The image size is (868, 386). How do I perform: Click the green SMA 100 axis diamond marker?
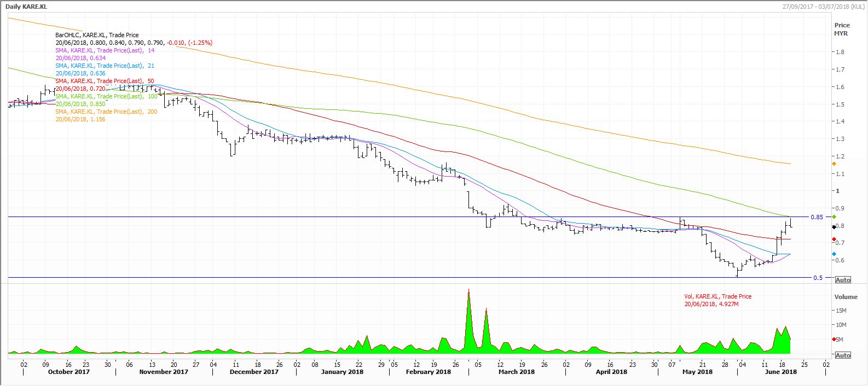click(834, 217)
